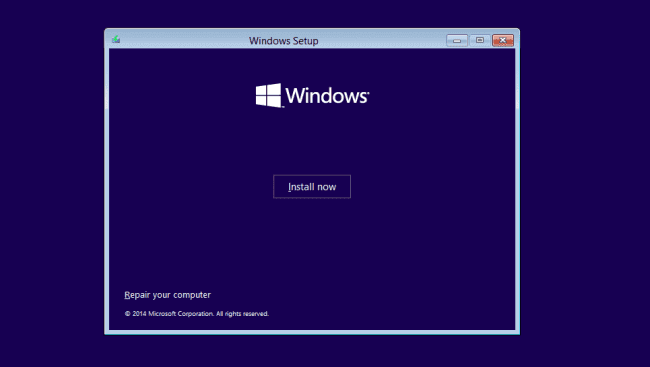The width and height of the screenshot is (650, 367).
Task: Select the Windows Setup title bar text
Action: tap(284, 41)
